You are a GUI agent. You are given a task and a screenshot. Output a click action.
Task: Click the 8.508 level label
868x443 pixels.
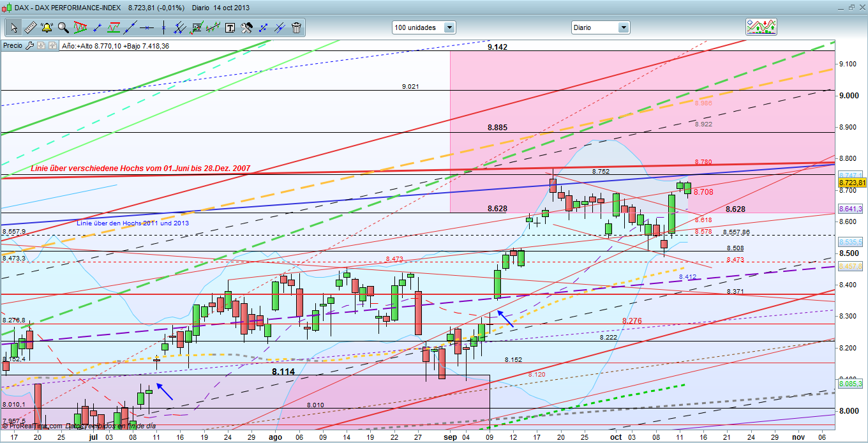pyautogui.click(x=735, y=248)
